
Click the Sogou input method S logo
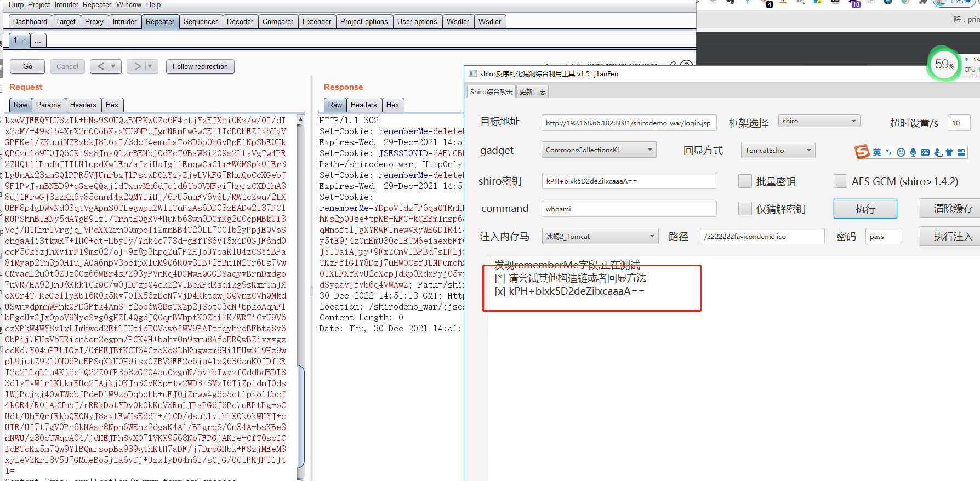[862, 152]
